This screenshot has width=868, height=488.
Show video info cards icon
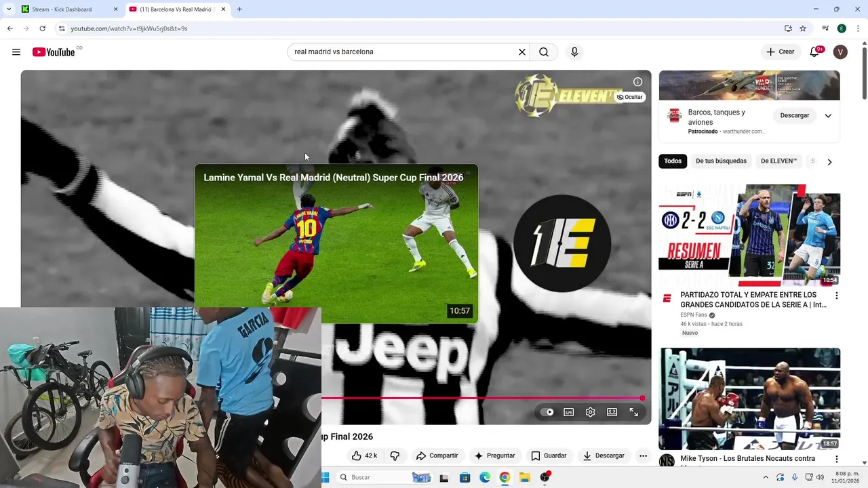[637, 82]
